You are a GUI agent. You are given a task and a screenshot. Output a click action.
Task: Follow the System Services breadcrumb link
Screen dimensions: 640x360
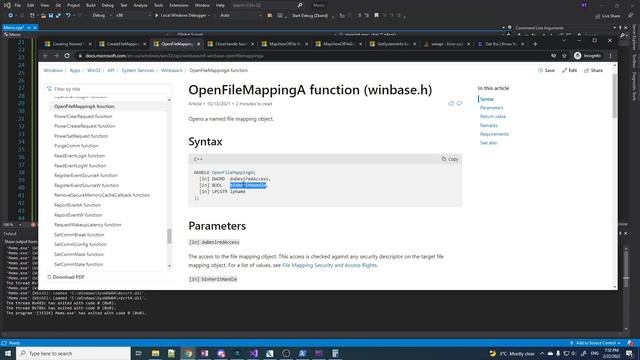pyautogui.click(x=138, y=70)
